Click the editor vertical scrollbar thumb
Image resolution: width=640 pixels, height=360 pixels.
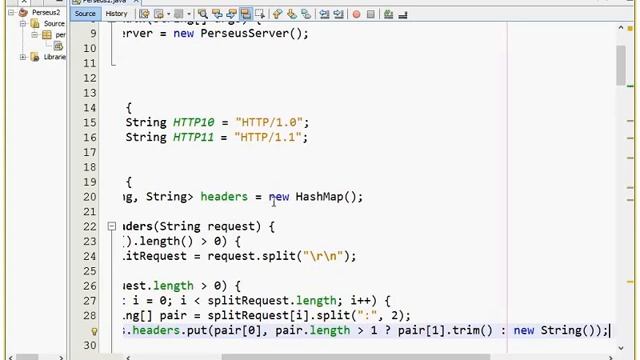click(621, 65)
